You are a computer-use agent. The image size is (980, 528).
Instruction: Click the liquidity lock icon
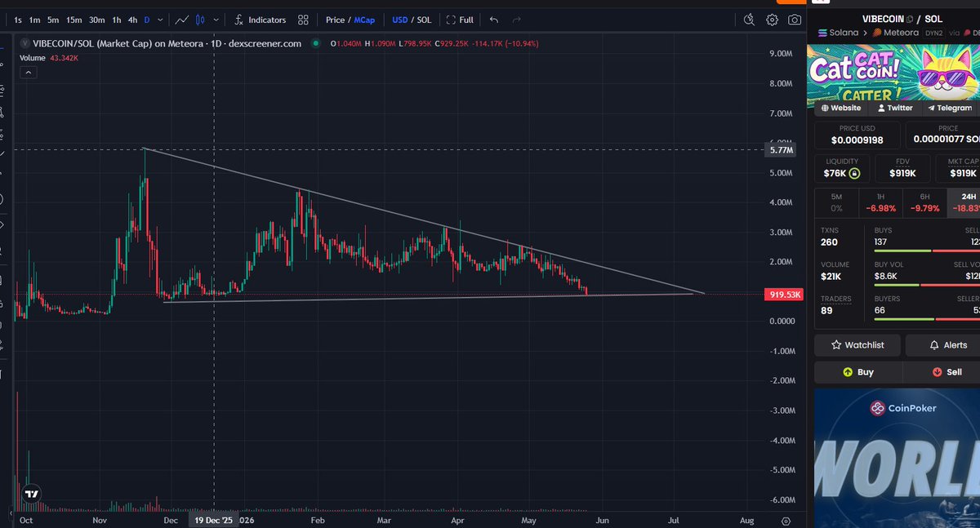point(854,174)
